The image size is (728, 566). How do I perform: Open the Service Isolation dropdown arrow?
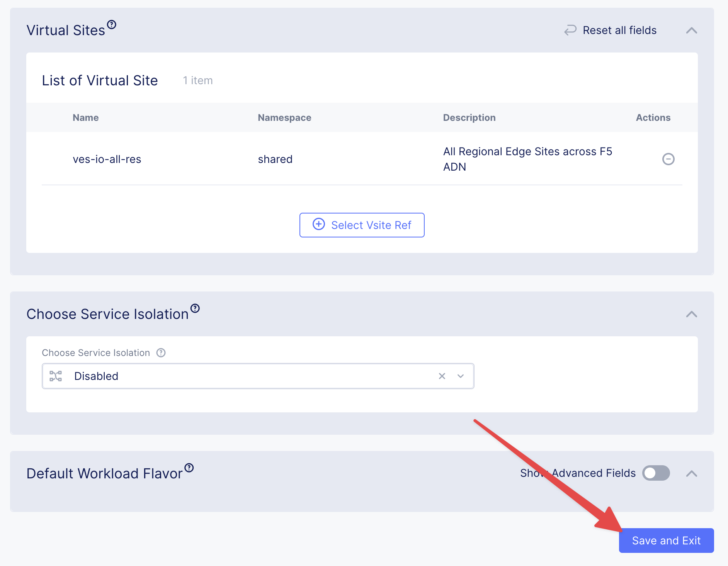click(x=460, y=376)
